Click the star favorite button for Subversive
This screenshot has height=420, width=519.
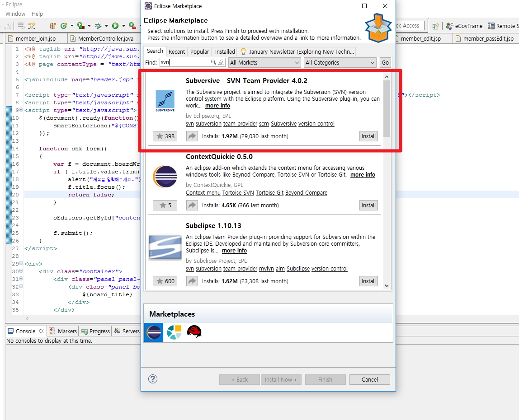(x=165, y=136)
